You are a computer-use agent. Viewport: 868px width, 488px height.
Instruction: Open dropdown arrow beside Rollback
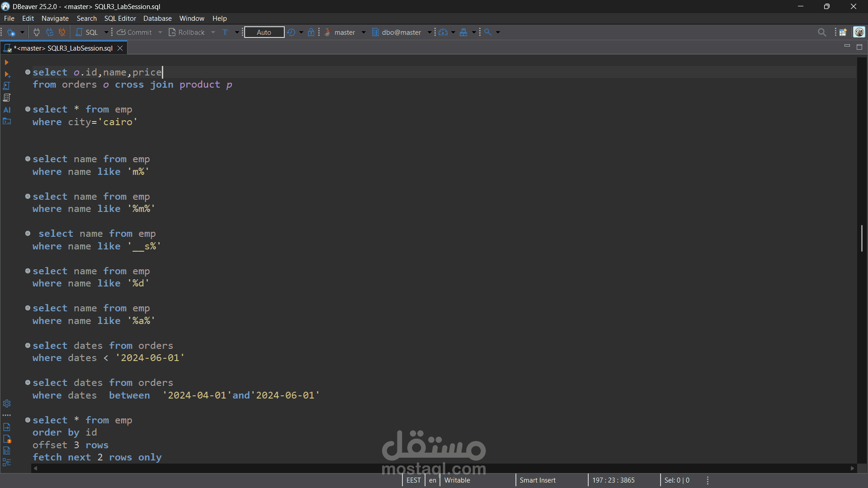tap(213, 33)
